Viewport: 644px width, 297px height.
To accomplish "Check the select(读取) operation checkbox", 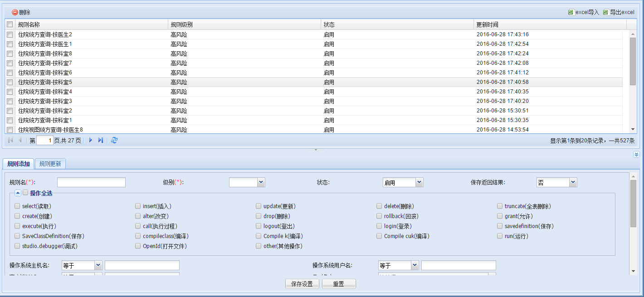I will click(17, 206).
